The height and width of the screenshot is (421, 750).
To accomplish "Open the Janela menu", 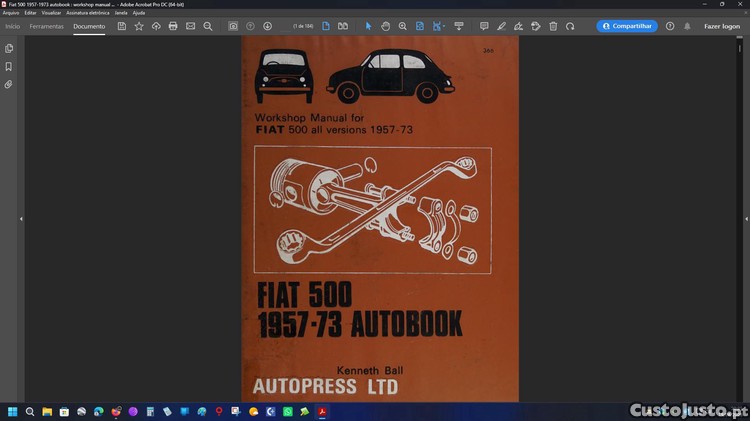I will tap(121, 13).
